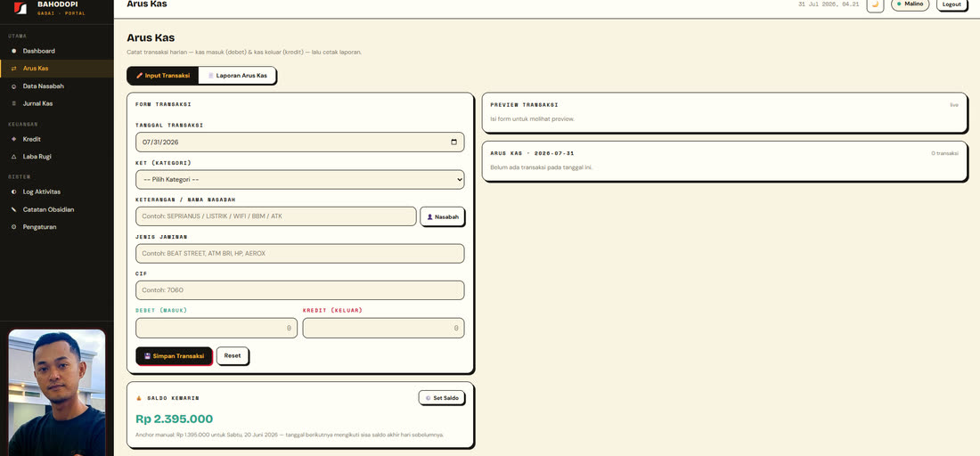Click the Log Aktivitas half-circle icon
The height and width of the screenshot is (456, 980).
13,191
